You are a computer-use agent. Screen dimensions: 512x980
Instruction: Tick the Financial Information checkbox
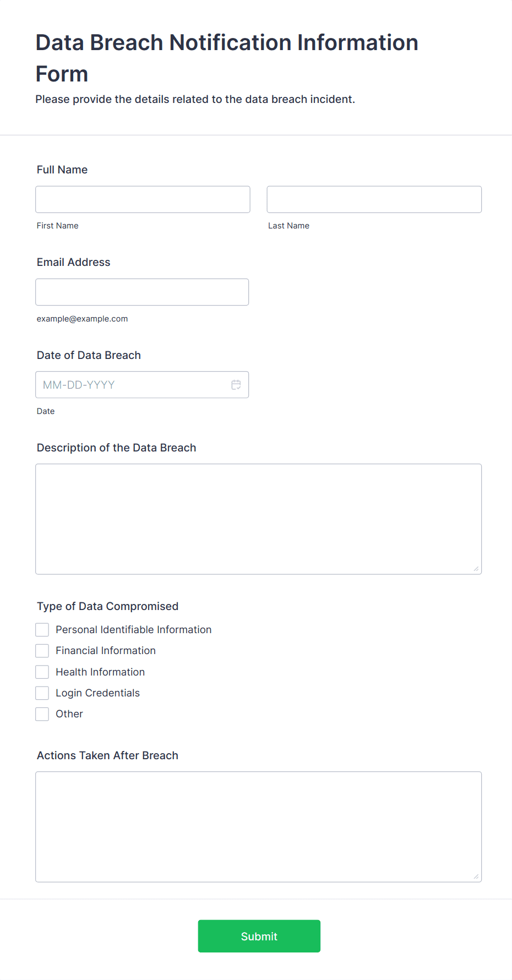click(x=42, y=651)
